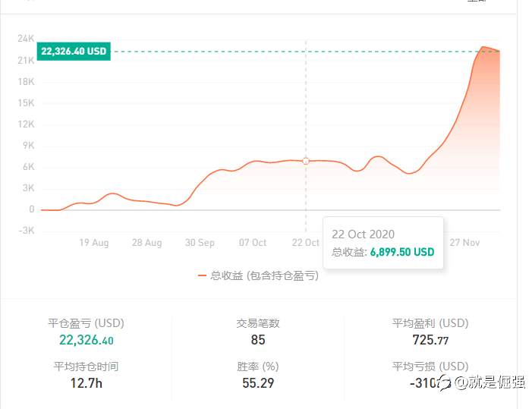This screenshot has width=532, height=409.
Task: Click the 12.7h holding time value
Action: click(x=87, y=383)
